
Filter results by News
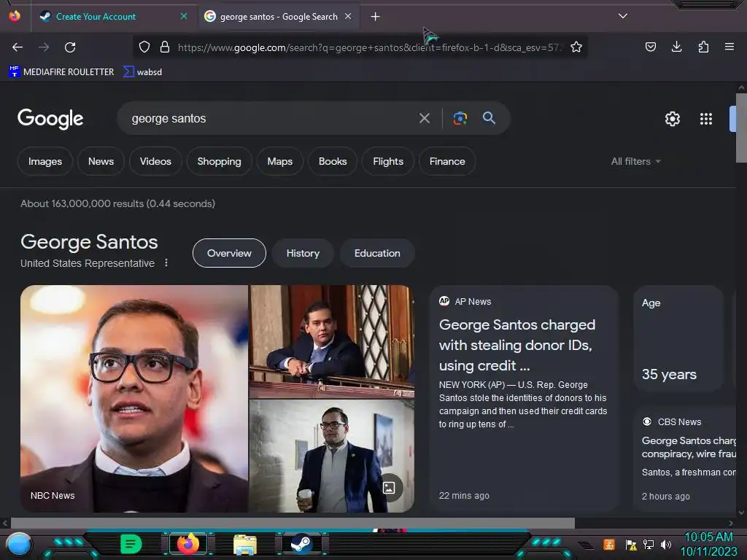tap(101, 161)
